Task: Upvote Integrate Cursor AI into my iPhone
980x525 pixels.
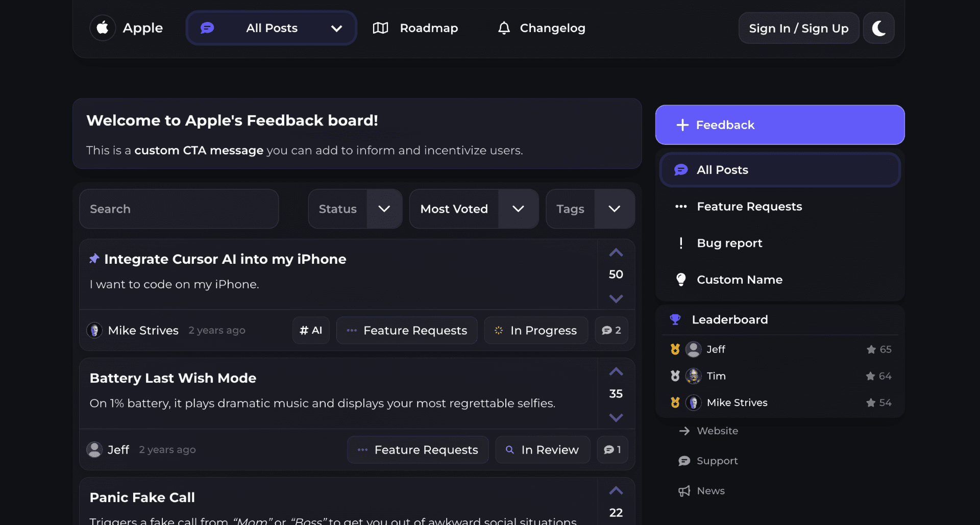Action: coord(616,253)
